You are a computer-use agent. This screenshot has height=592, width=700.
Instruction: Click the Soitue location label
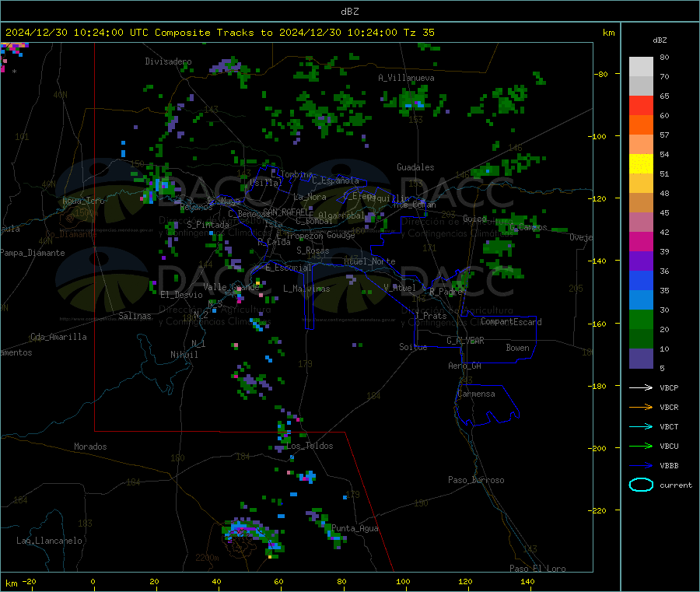[413, 347]
